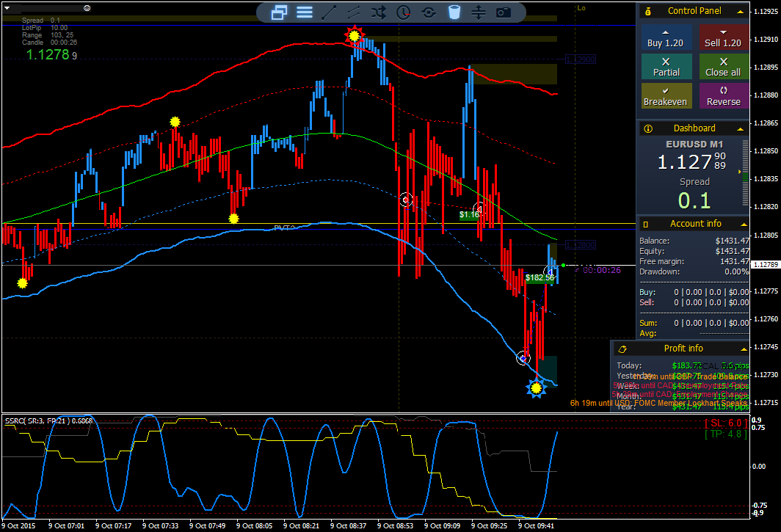Click the $182.56 profit label on chart
The width and height of the screenshot is (781, 532).
click(x=540, y=278)
